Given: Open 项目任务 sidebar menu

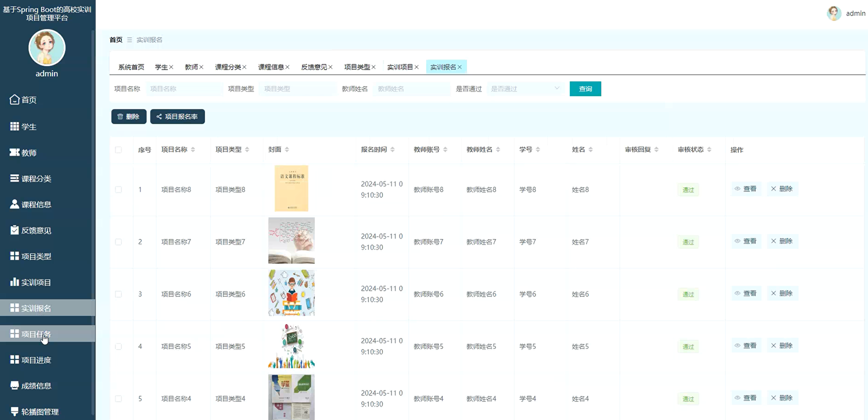Looking at the screenshot, I should tap(47, 334).
